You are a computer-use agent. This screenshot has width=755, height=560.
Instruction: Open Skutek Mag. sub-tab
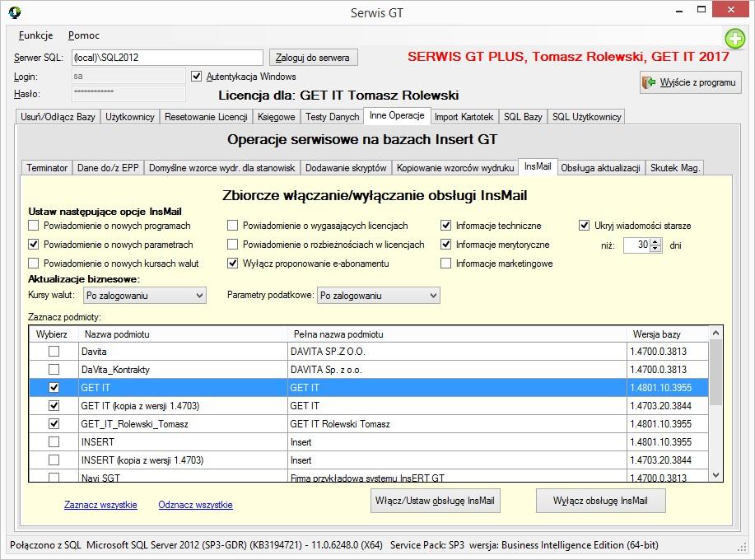click(674, 167)
